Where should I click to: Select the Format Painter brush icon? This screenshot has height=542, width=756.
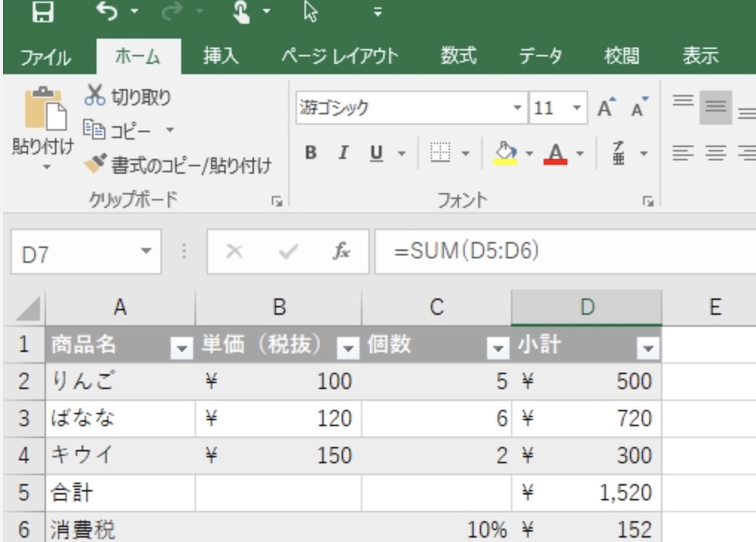coord(96,164)
